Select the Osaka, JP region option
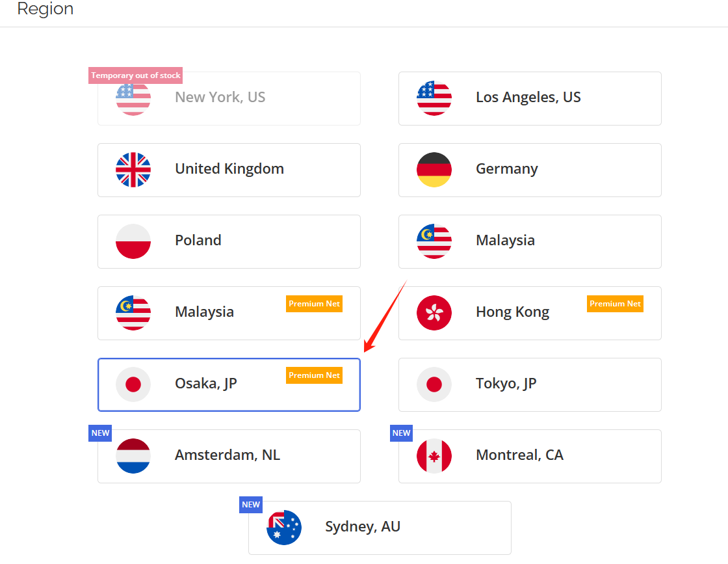Screen dimensions: 728x564 click(x=229, y=384)
